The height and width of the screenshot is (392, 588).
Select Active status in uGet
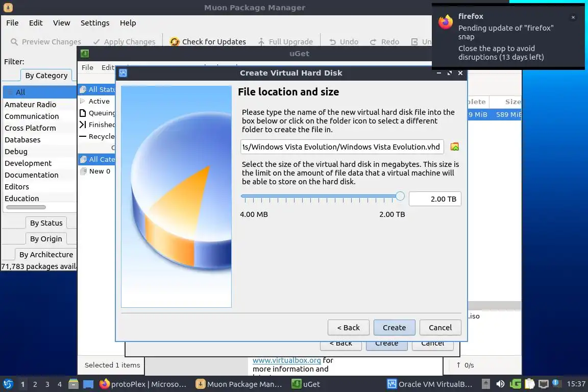click(x=97, y=101)
